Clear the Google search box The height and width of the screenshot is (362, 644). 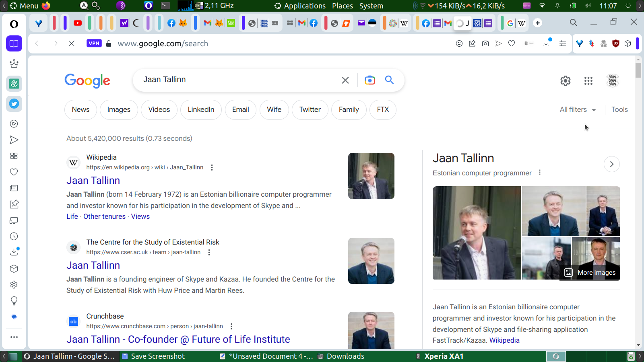pos(345,80)
